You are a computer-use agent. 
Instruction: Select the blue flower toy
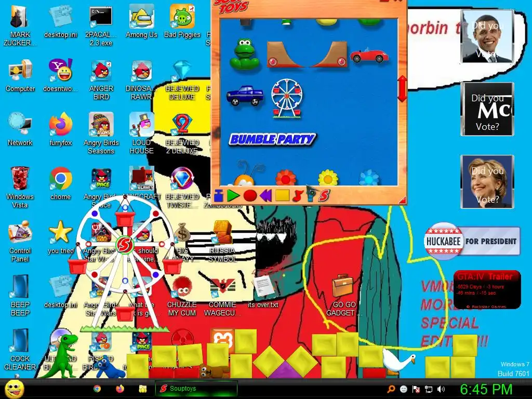pos(369,177)
